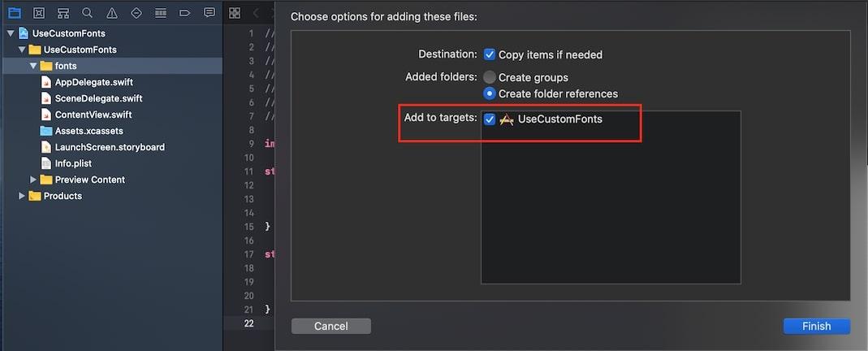The width and height of the screenshot is (868, 351).
Task: Open the Breakpoint navigator
Action: pos(184,13)
